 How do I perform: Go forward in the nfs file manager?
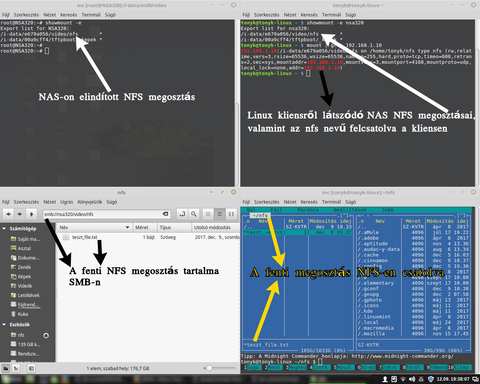tap(20, 214)
